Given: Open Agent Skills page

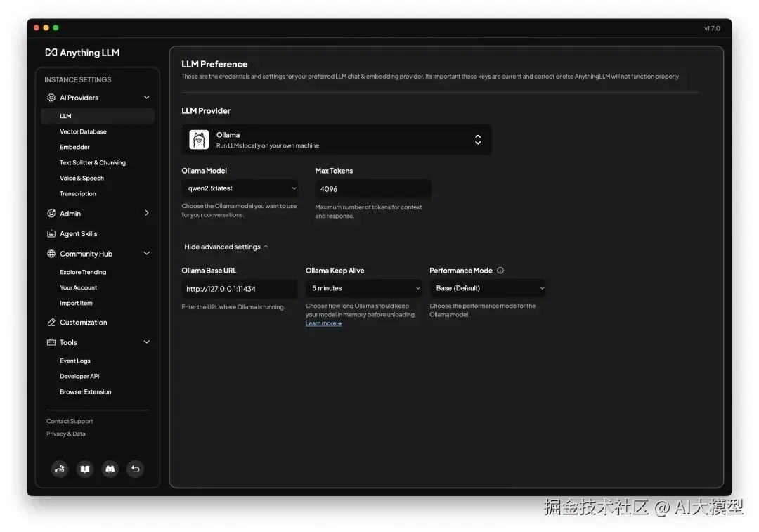Looking at the screenshot, I should coord(79,234).
